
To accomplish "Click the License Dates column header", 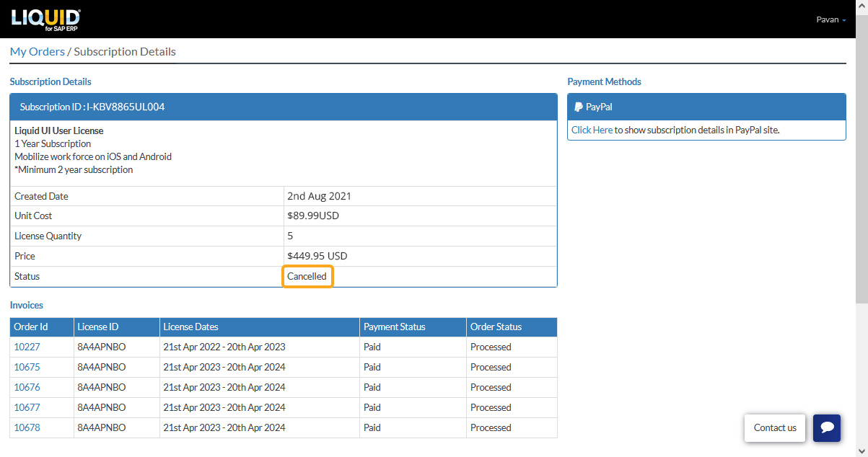I will point(259,327).
